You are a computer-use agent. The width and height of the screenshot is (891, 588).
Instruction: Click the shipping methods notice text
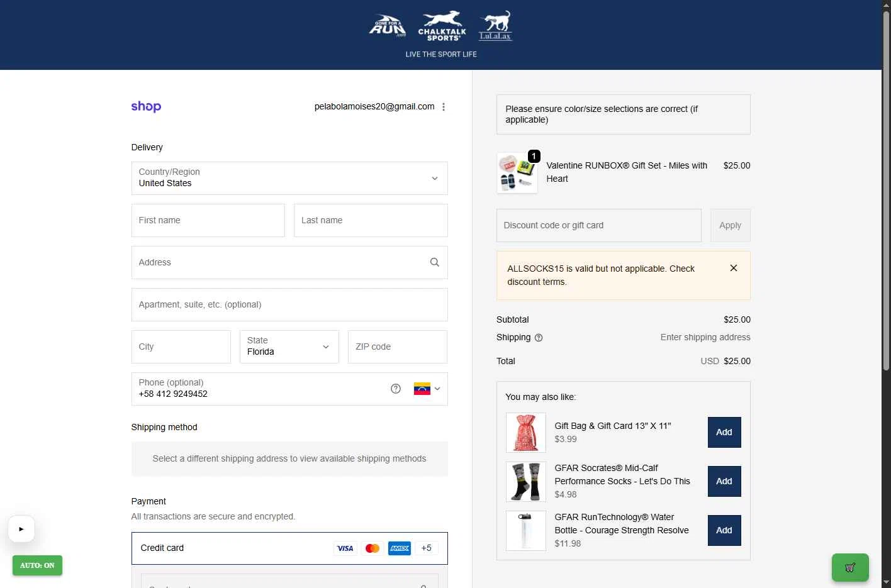[x=289, y=458]
